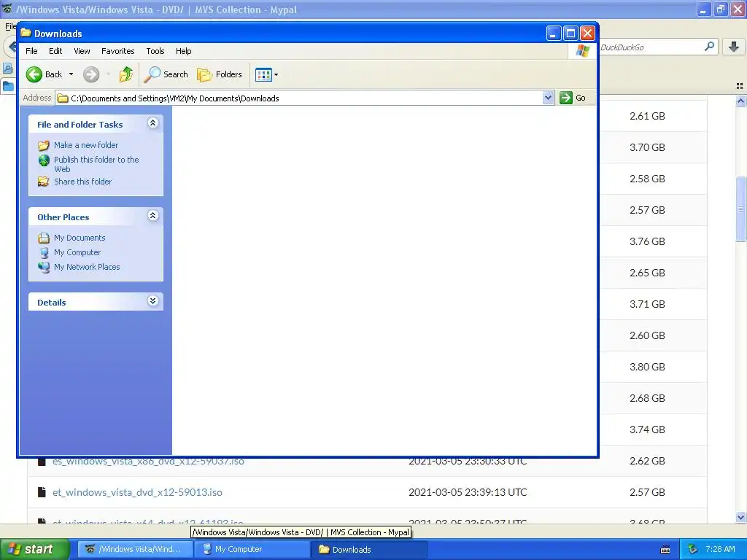This screenshot has height=560, width=747.
Task: Switch to My Computer taskbar button
Action: click(x=252, y=549)
